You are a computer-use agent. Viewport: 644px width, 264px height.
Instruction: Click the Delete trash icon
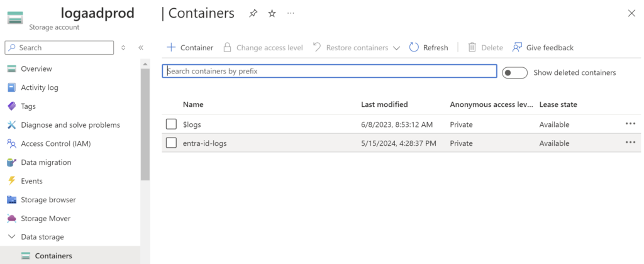pyautogui.click(x=472, y=48)
